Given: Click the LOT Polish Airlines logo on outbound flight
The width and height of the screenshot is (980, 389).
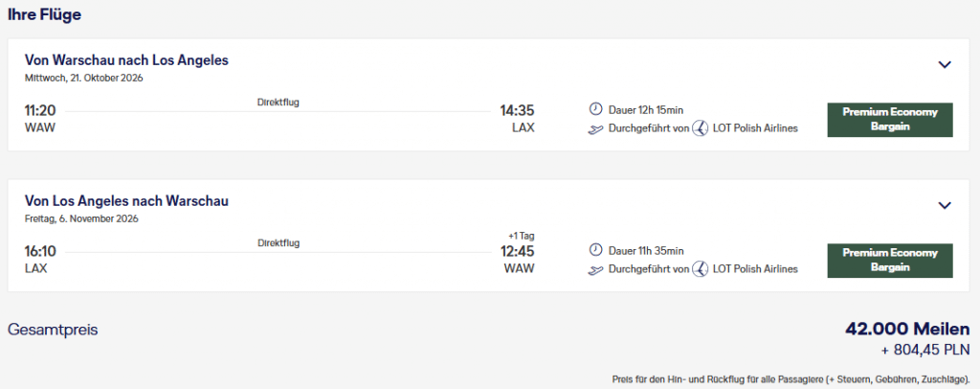Looking at the screenshot, I should (701, 128).
